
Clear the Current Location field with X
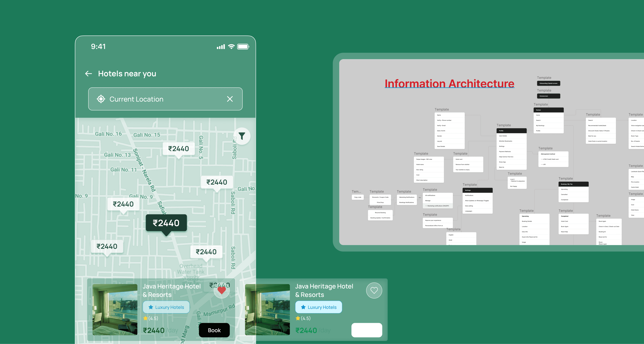pyautogui.click(x=230, y=99)
